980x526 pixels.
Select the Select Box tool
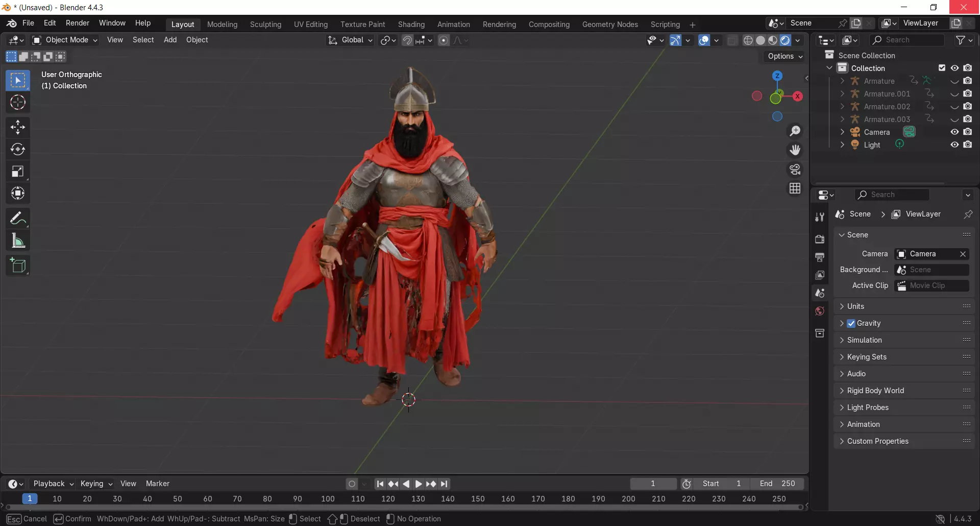(18, 81)
